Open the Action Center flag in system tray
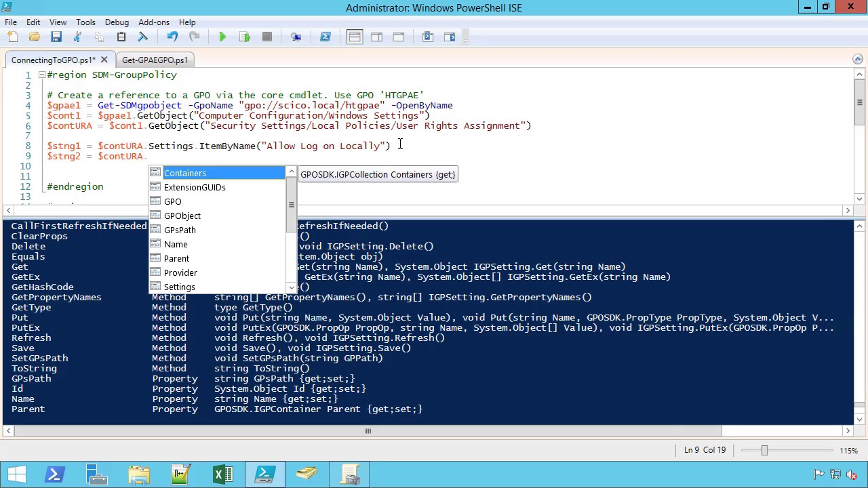868x488 pixels. [818, 474]
